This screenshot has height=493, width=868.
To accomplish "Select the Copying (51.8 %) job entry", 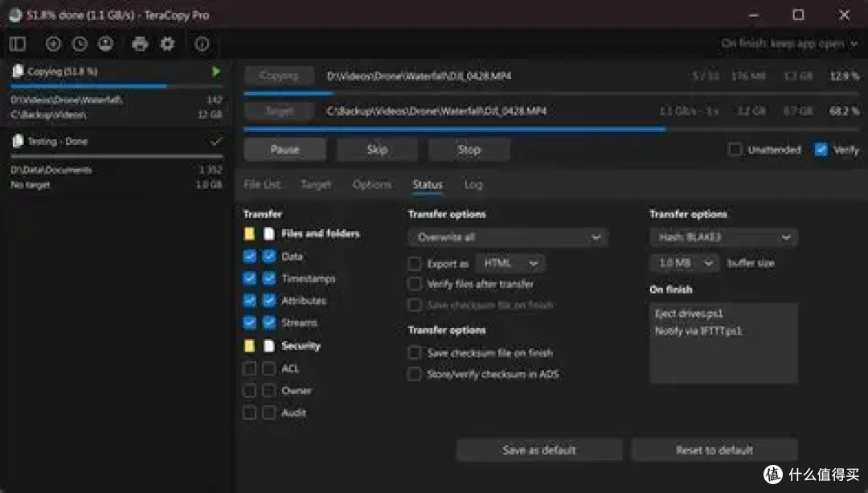I will click(x=117, y=92).
